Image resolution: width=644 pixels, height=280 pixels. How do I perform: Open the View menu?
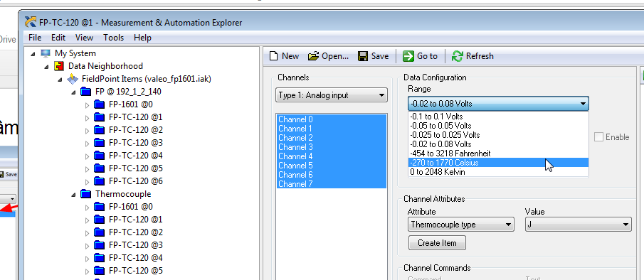click(x=84, y=37)
